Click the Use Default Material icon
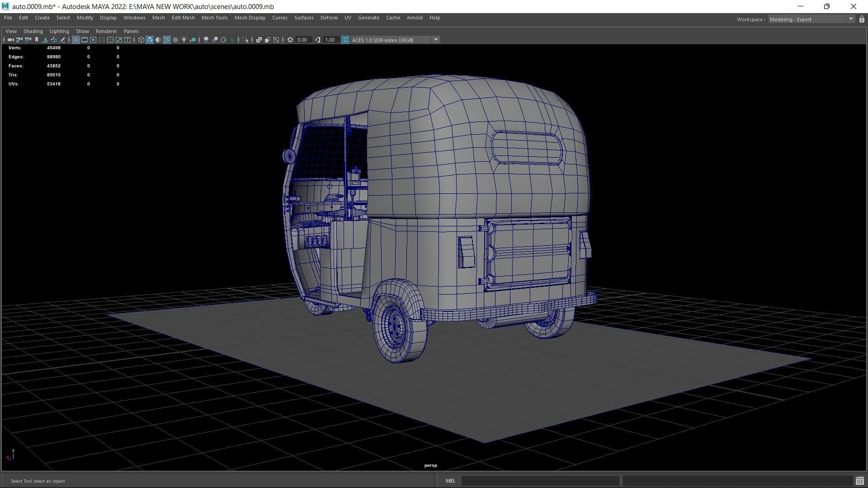868x488 pixels. pyautogui.click(x=158, y=40)
